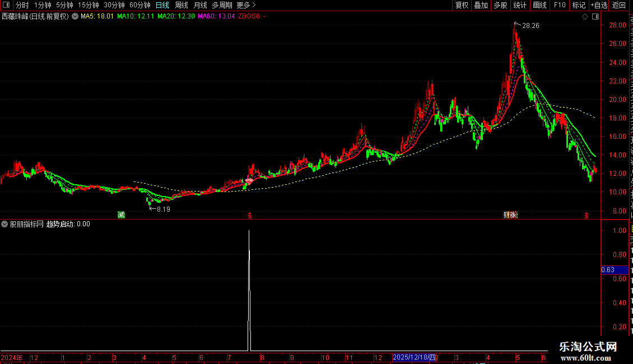Click the 股朋指标网 indicator name
This screenshot has height=364, width=633.
(27, 224)
